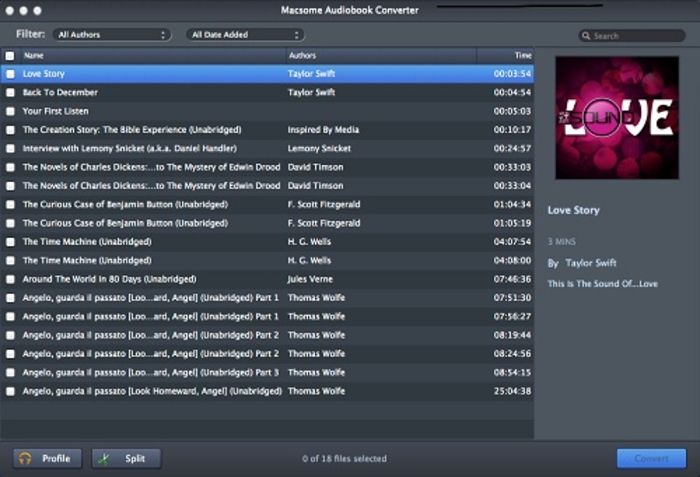Select the Your First Listen row

[x=267, y=112]
